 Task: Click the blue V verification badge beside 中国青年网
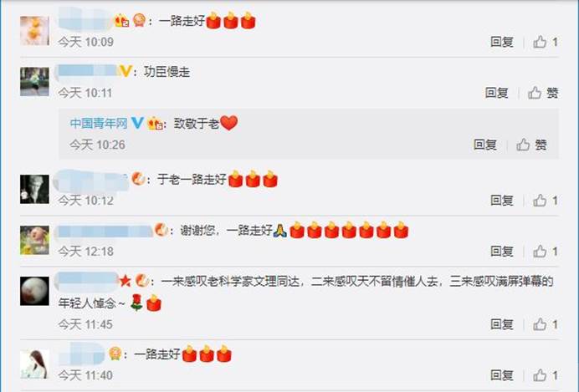pos(137,123)
